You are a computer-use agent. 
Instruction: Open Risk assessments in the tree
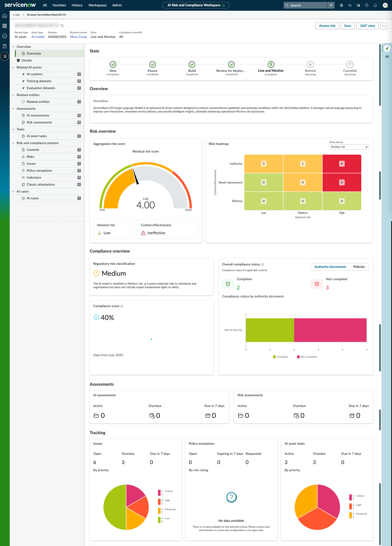(x=49, y=122)
